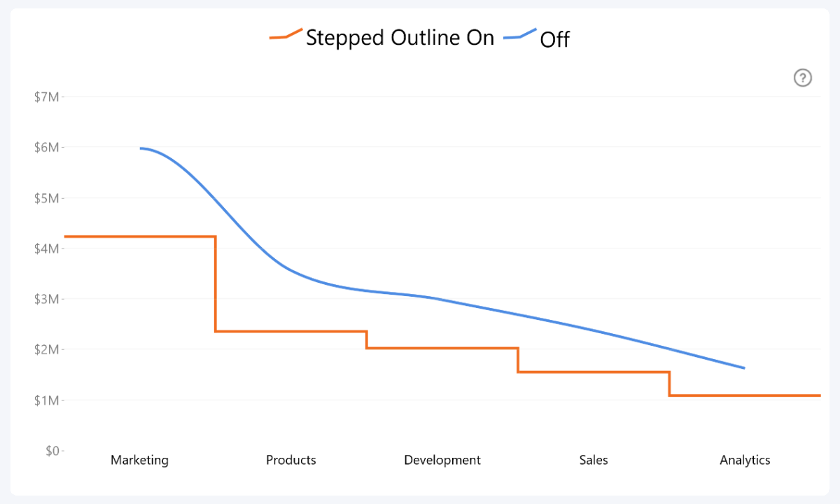
Task: Select the Products category axis label
Action: [291, 460]
